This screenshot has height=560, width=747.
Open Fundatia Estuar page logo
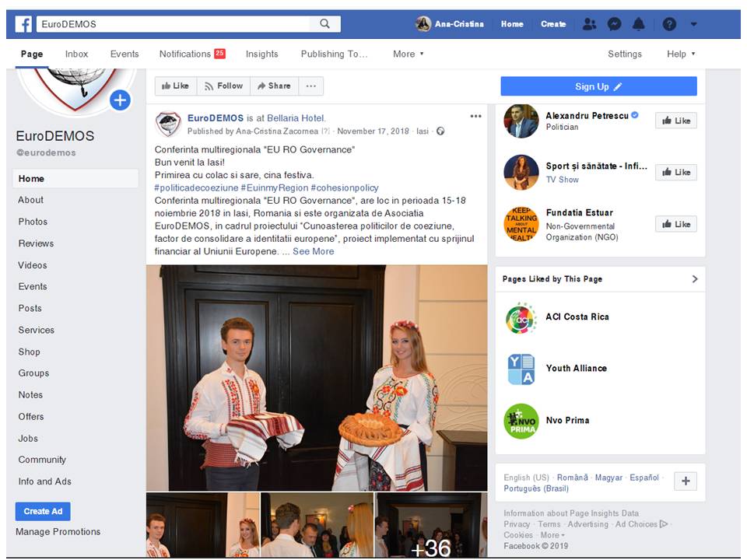521,224
